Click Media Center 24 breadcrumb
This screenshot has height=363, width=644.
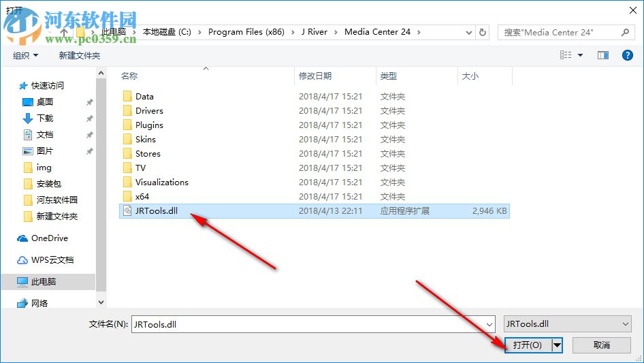(377, 31)
